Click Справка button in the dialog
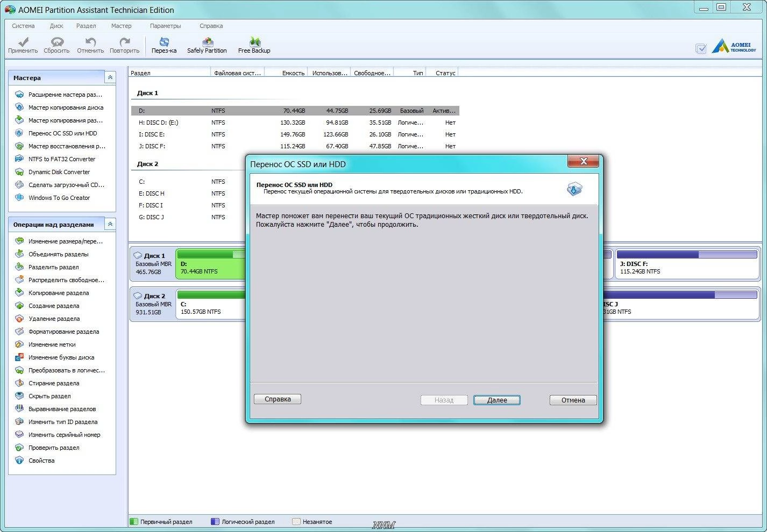 tap(278, 399)
